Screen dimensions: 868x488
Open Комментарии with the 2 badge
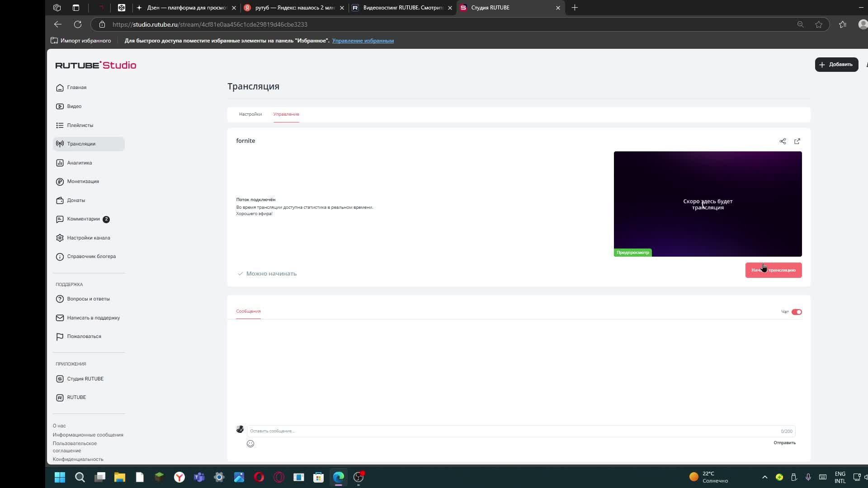(x=84, y=219)
